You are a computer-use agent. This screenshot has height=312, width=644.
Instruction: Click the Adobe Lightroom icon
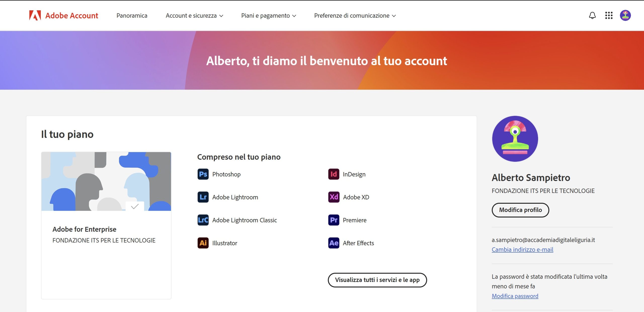tap(203, 197)
